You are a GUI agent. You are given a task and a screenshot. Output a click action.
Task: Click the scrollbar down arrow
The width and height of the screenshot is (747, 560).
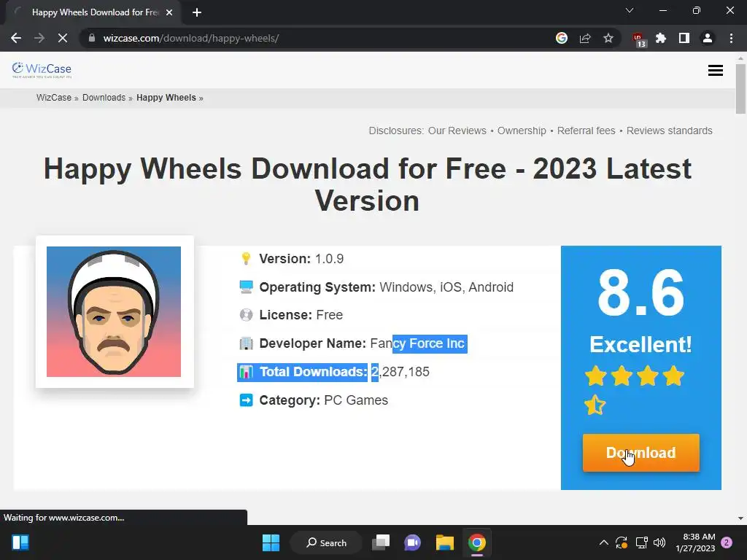[740, 518]
